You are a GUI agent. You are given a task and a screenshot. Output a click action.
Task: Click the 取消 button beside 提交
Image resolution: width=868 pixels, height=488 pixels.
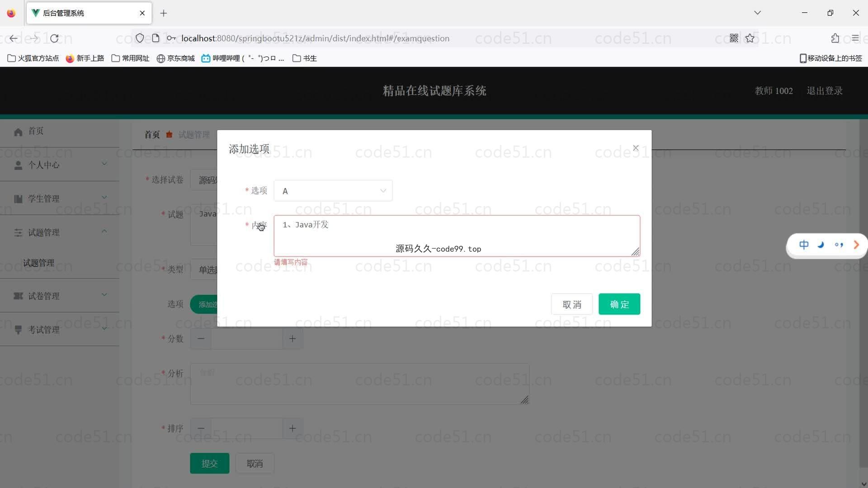[x=255, y=463]
